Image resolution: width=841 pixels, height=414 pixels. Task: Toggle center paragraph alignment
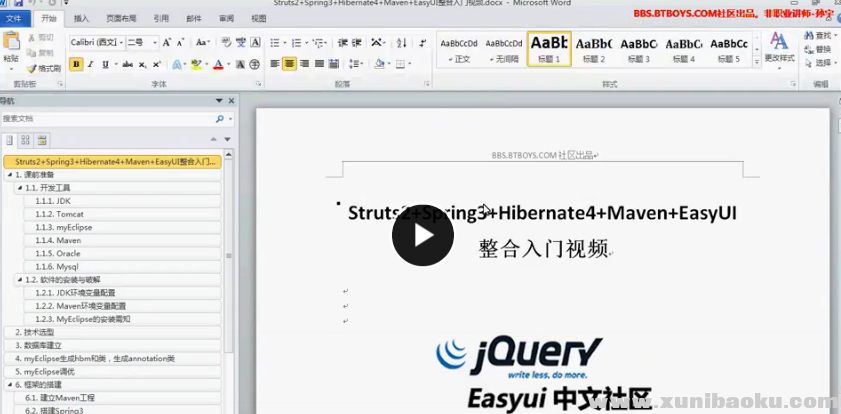point(290,64)
